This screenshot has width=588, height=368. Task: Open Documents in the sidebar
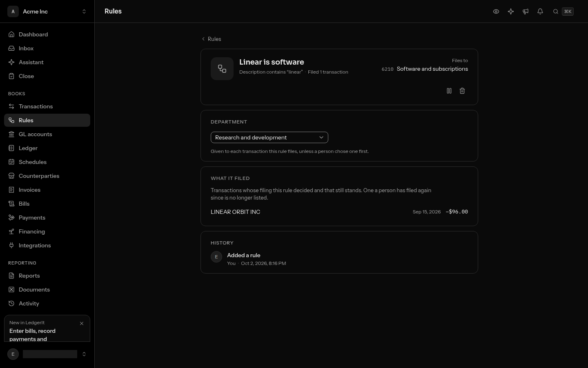pos(47,289)
